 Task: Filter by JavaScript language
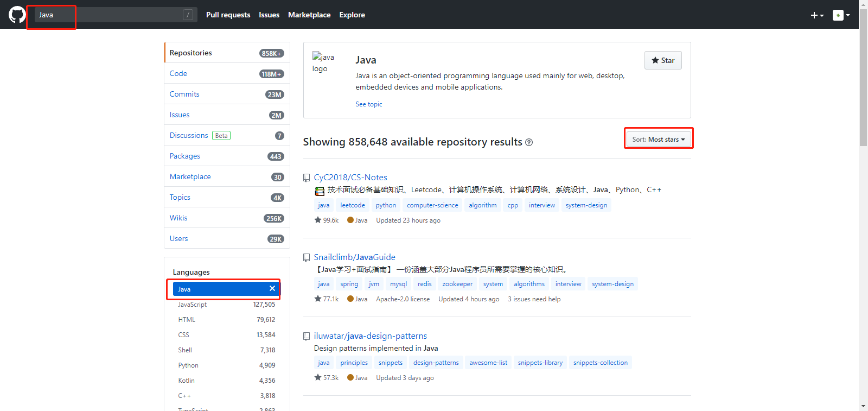click(227, 305)
